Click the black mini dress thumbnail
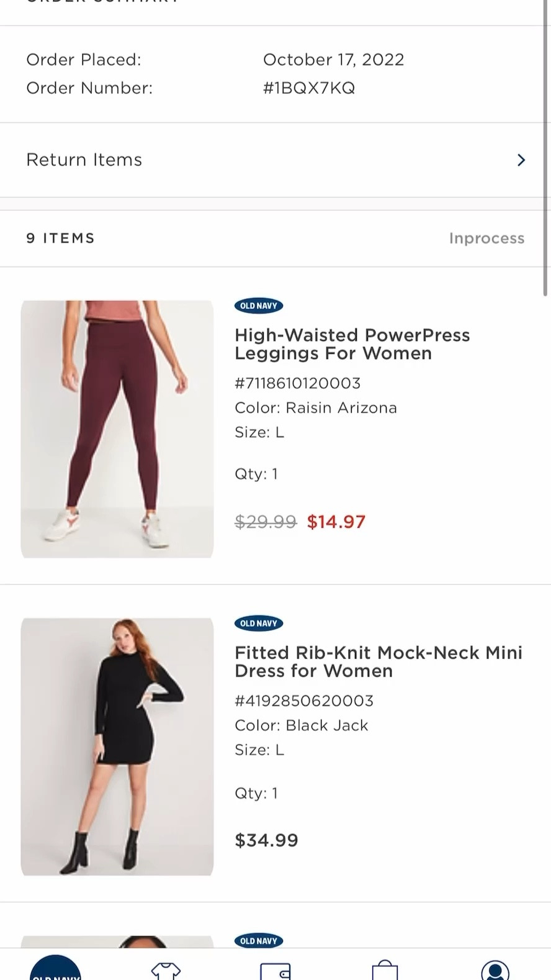The width and height of the screenshot is (551, 980). (117, 746)
